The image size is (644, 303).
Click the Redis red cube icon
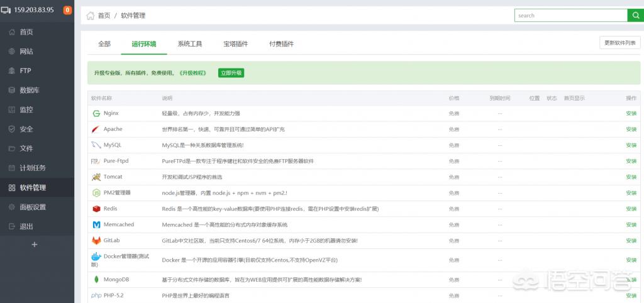point(96,209)
